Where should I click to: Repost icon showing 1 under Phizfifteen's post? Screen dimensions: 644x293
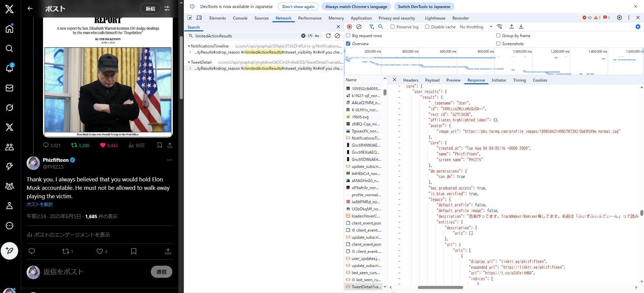[68, 251]
